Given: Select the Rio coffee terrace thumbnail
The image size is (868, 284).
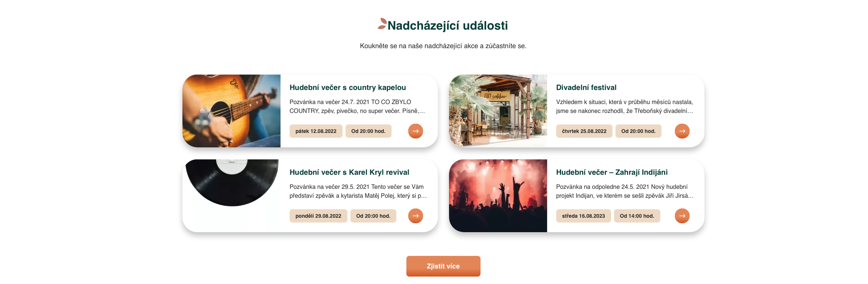Looking at the screenshot, I should click(x=498, y=111).
